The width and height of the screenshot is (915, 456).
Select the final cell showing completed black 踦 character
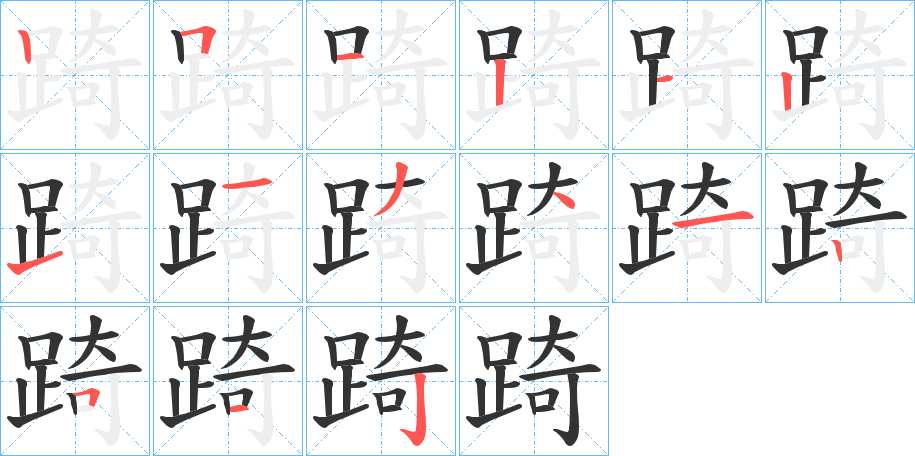533,381
